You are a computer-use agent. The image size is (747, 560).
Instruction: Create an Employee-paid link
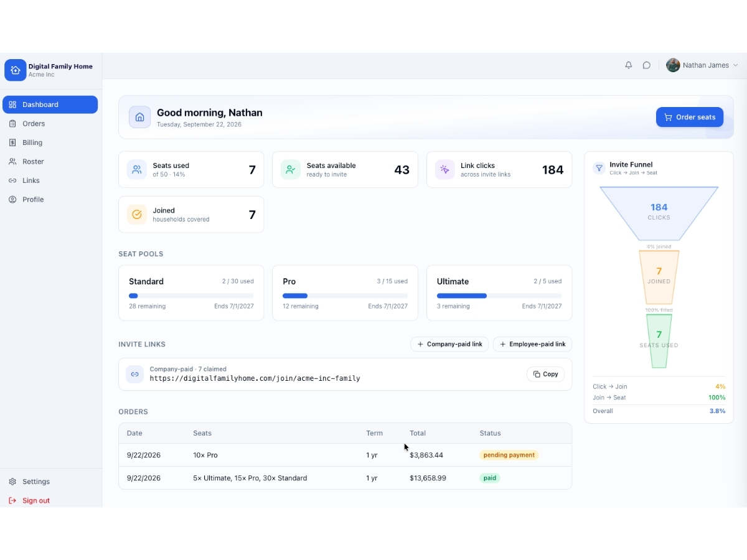(532, 344)
